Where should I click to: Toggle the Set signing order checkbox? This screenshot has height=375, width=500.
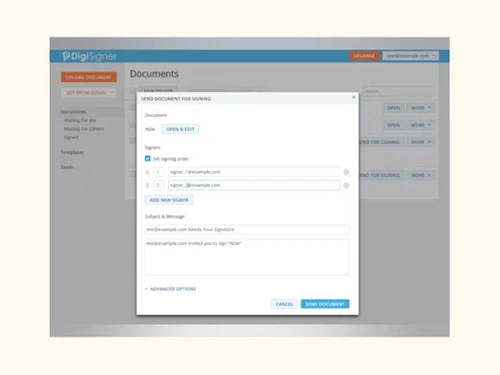point(148,159)
